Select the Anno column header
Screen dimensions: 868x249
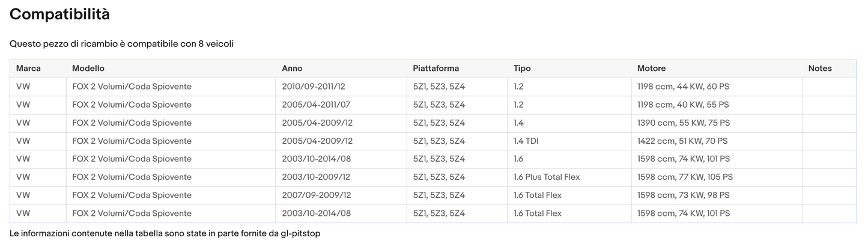(x=292, y=69)
